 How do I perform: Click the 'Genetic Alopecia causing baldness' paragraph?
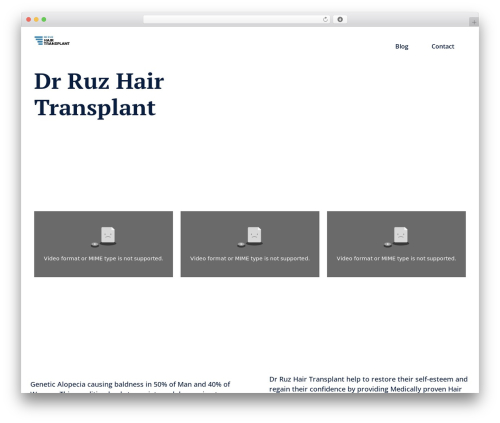pos(130,387)
